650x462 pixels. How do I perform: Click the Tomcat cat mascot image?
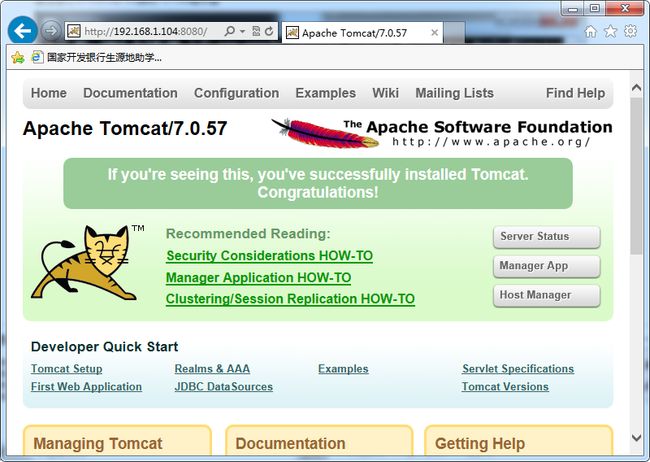(84, 262)
